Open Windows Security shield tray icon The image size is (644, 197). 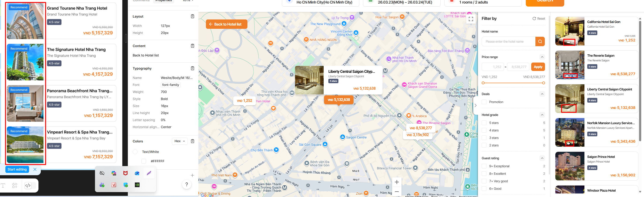point(125,185)
